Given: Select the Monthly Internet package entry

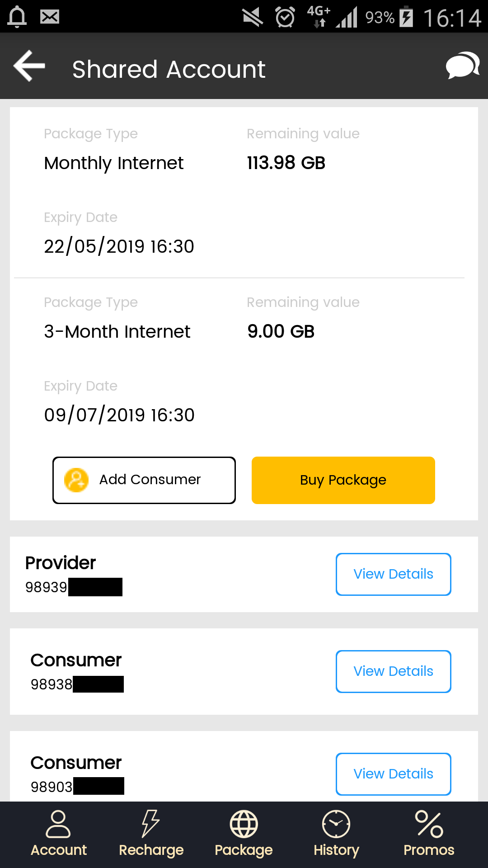Looking at the screenshot, I should 114,163.
